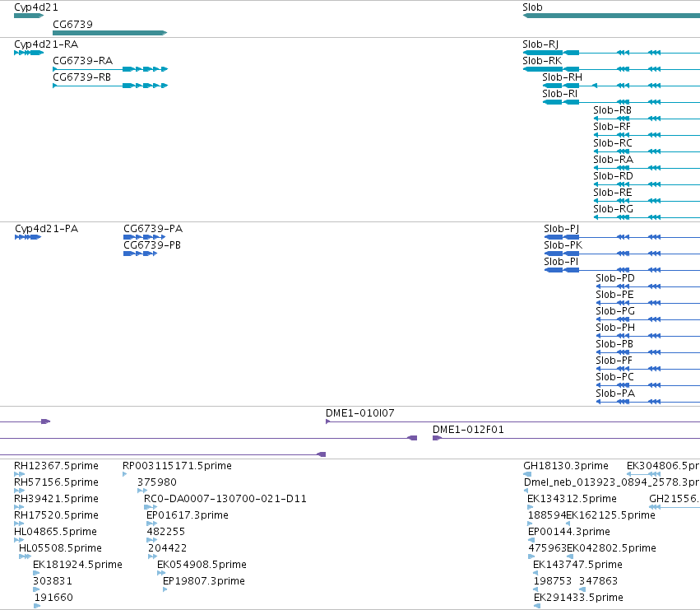Click the 347863 feature label
The width and height of the screenshot is (700, 610).
[x=598, y=582]
